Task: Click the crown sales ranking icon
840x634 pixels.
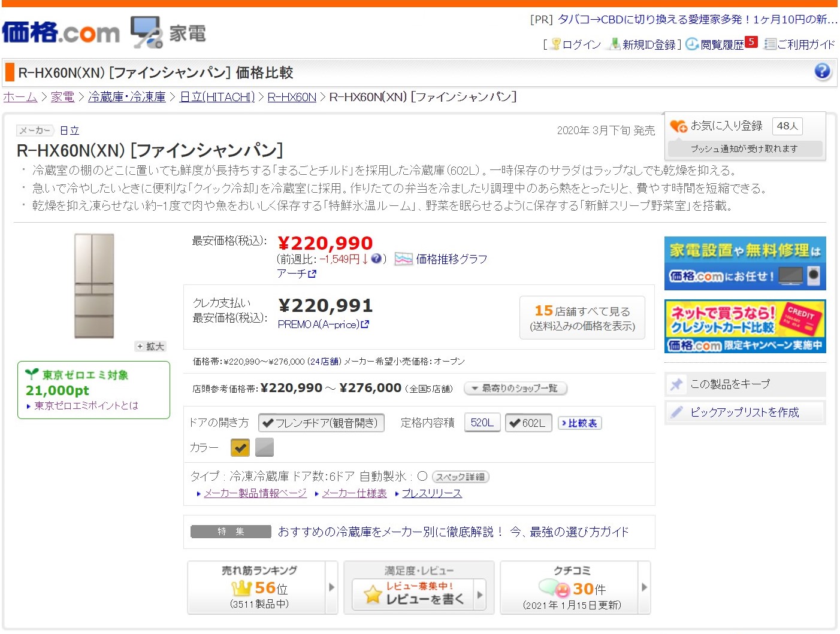Action: (x=241, y=588)
